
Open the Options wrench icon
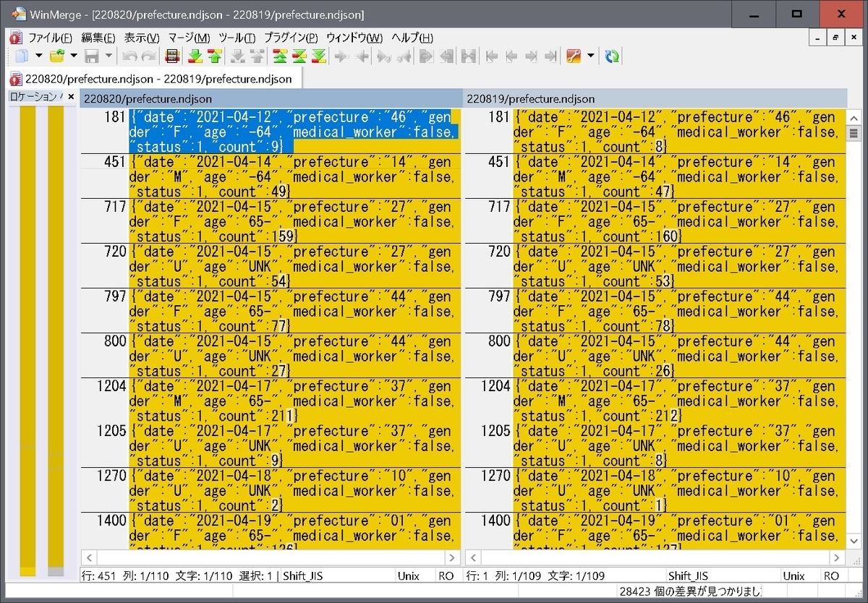point(574,56)
